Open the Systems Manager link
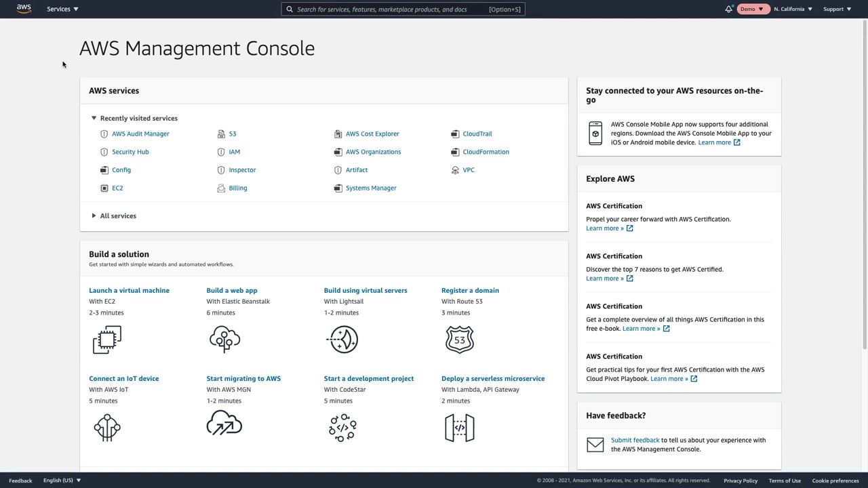The height and width of the screenshot is (488, 868). 371,188
